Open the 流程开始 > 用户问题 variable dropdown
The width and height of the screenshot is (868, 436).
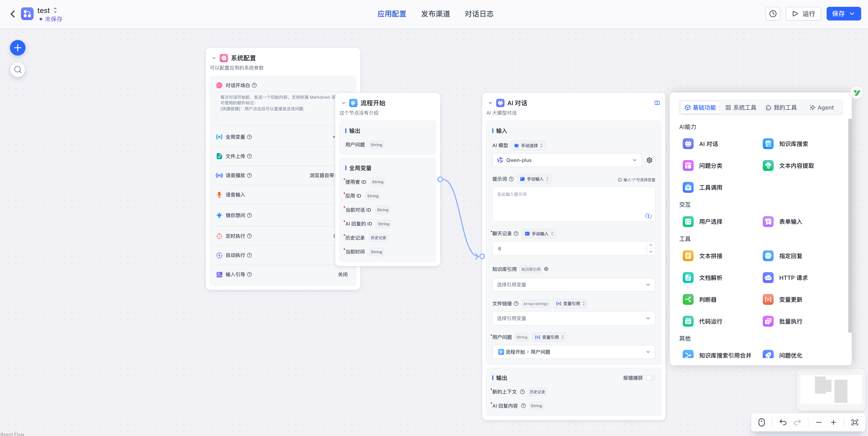click(574, 352)
